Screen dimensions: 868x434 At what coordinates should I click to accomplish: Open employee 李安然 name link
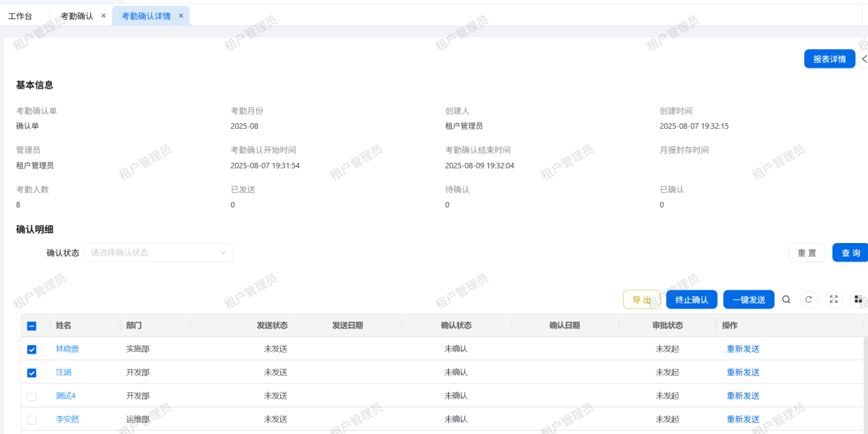(67, 419)
